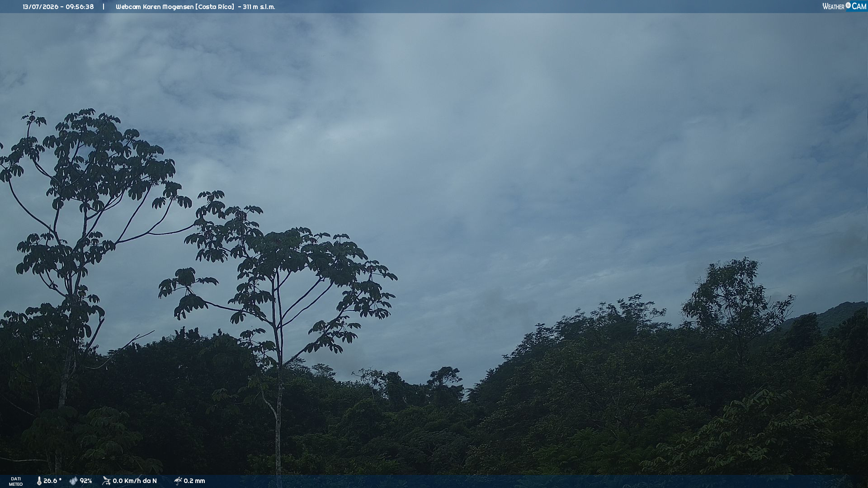Select the humidity value 92%
Viewport: 868px width, 488px height.
coord(86,481)
